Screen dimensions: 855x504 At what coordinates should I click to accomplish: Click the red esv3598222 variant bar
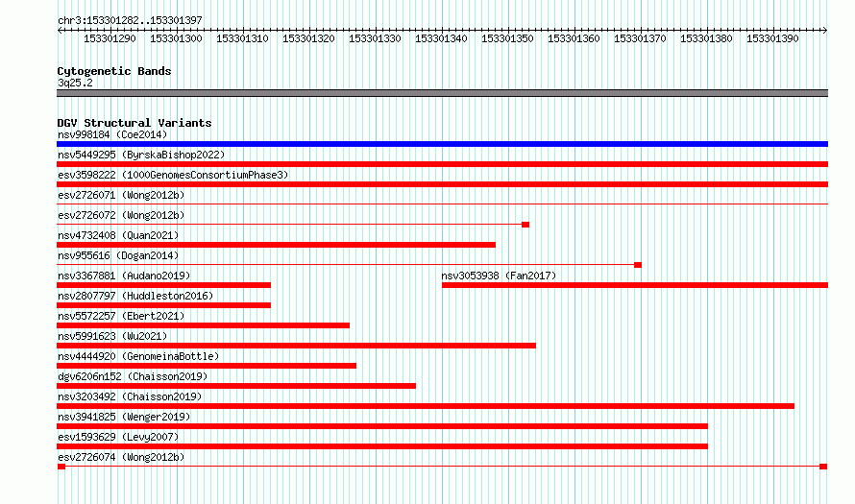pyautogui.click(x=442, y=184)
